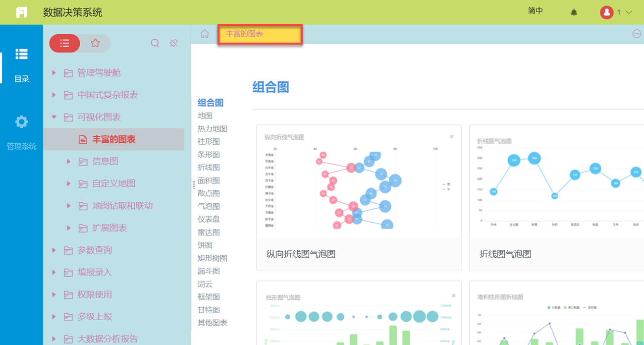Jump to 面积图 section
The image size is (644, 345).
click(209, 180)
